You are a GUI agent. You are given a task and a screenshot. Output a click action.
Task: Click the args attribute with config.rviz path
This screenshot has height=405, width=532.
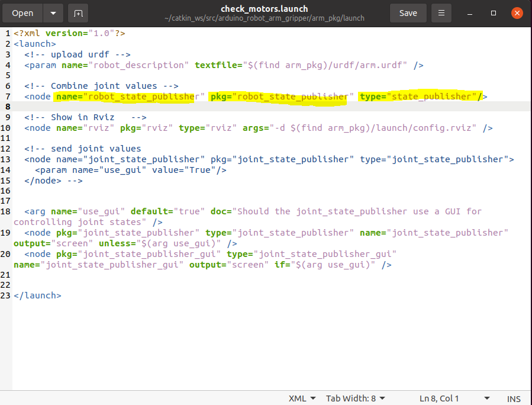pyautogui.click(x=359, y=128)
